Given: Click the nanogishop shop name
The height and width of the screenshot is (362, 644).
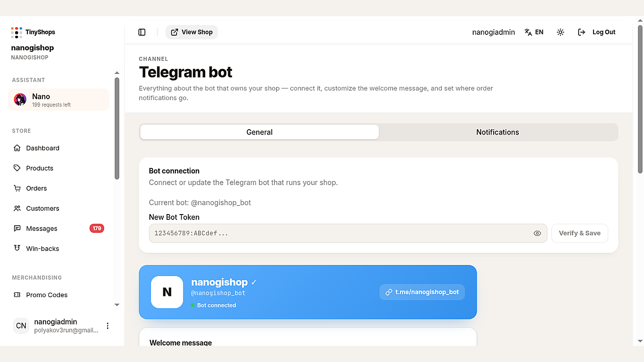Looking at the screenshot, I should pos(32,48).
